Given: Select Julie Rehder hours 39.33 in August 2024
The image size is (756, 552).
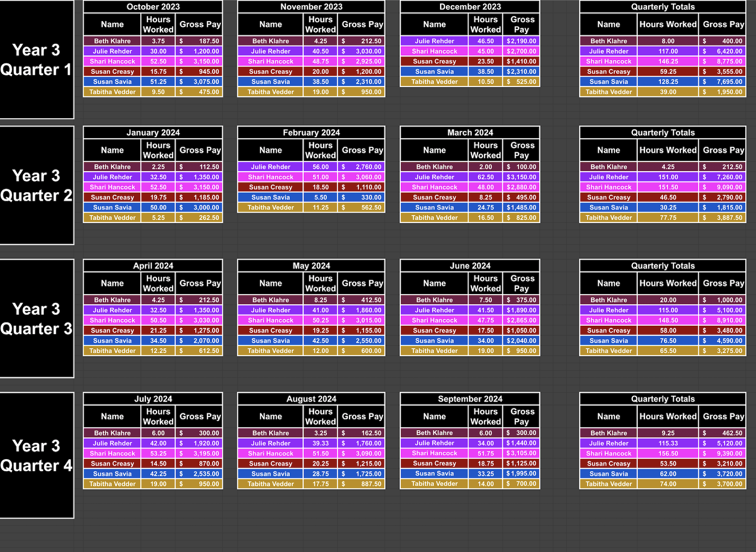Looking at the screenshot, I should [320, 443].
